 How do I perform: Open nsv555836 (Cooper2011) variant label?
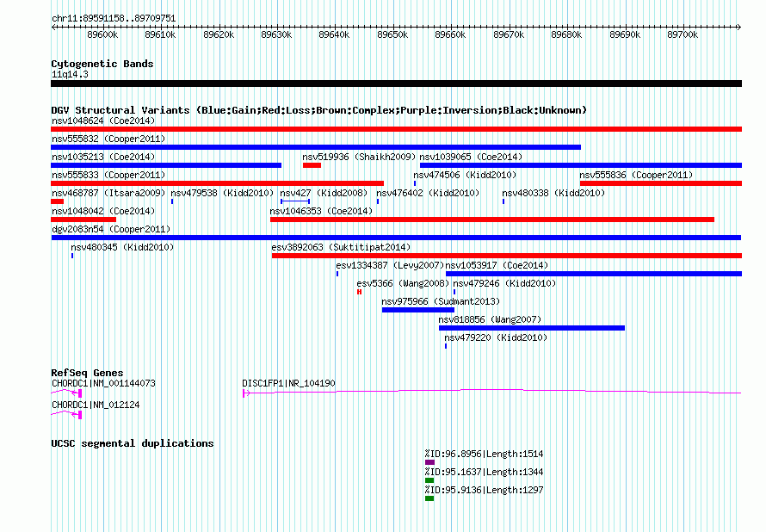636,175
